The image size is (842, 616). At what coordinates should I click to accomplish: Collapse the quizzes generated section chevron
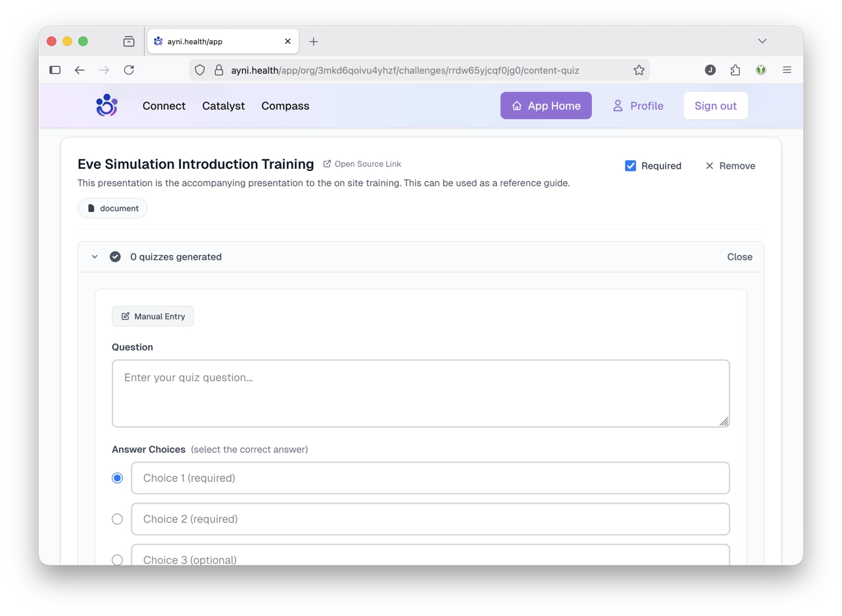[94, 256]
